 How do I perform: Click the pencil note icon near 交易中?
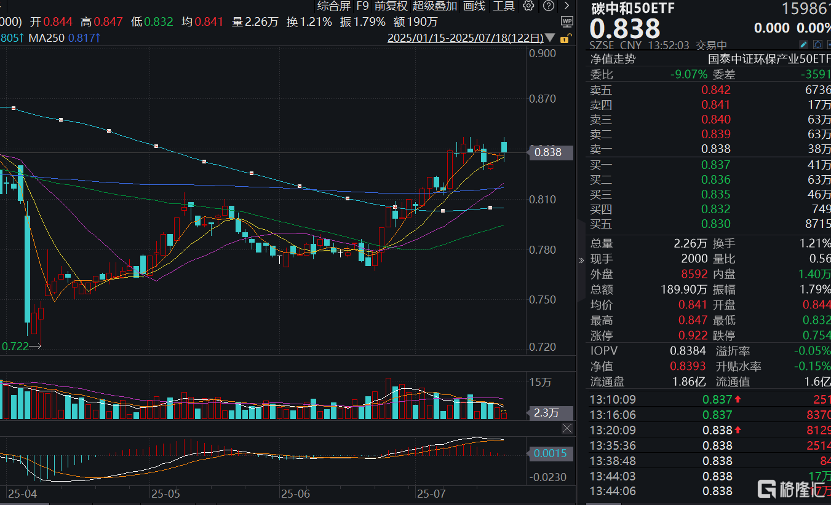(804, 45)
